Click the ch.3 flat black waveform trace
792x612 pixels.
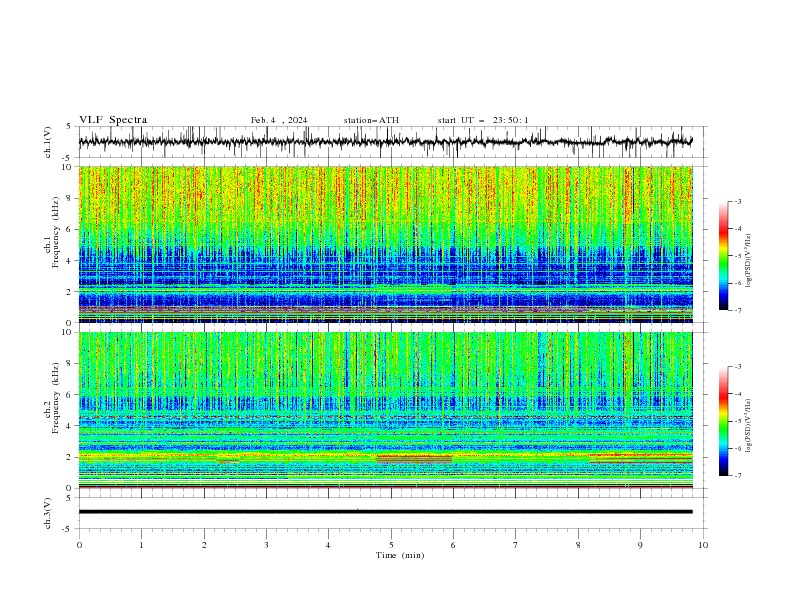pyautogui.click(x=386, y=512)
